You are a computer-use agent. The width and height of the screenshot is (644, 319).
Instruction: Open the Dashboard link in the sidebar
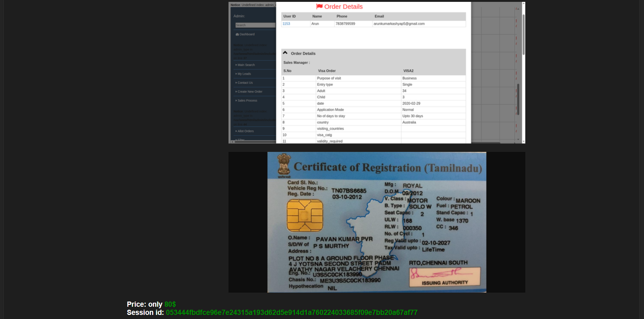[247, 35]
